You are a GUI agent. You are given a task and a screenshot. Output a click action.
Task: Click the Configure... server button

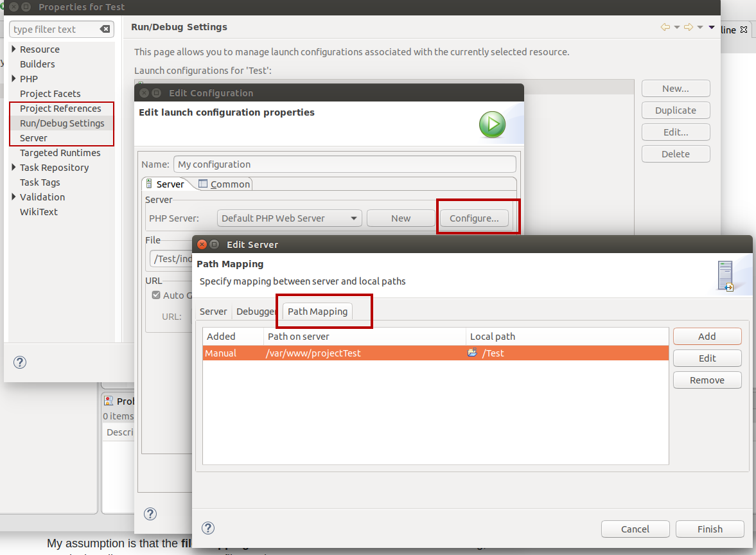[474, 218]
